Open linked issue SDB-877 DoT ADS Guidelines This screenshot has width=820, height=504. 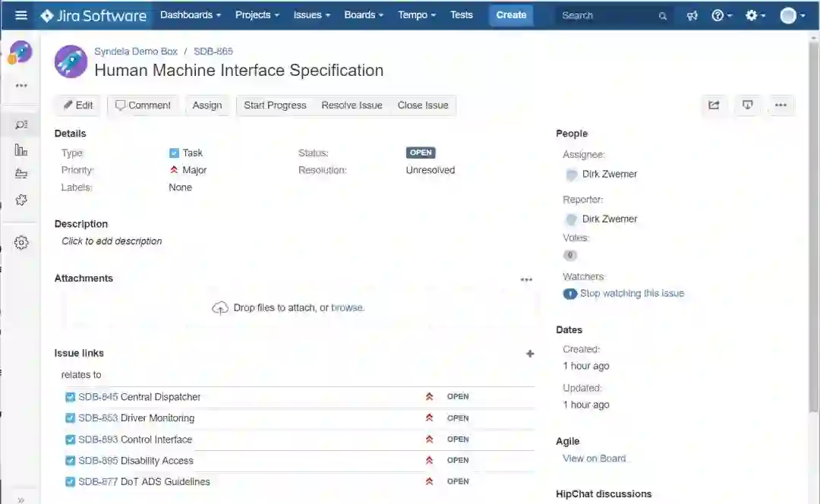pos(144,481)
